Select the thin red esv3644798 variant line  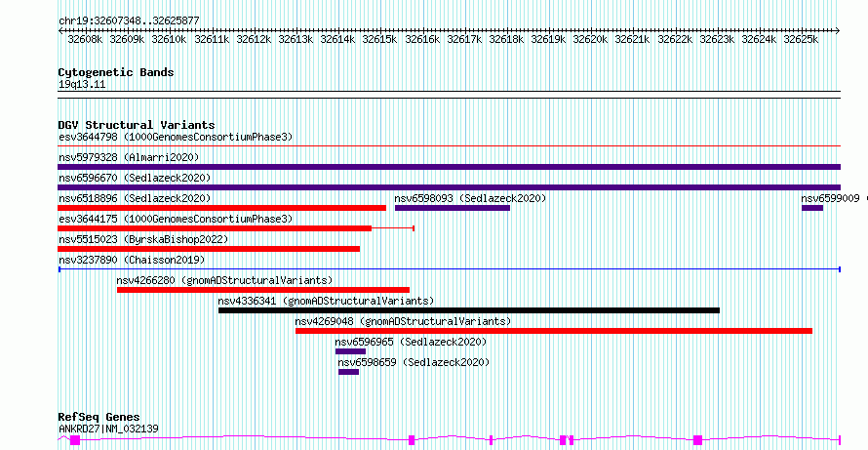coord(449,146)
